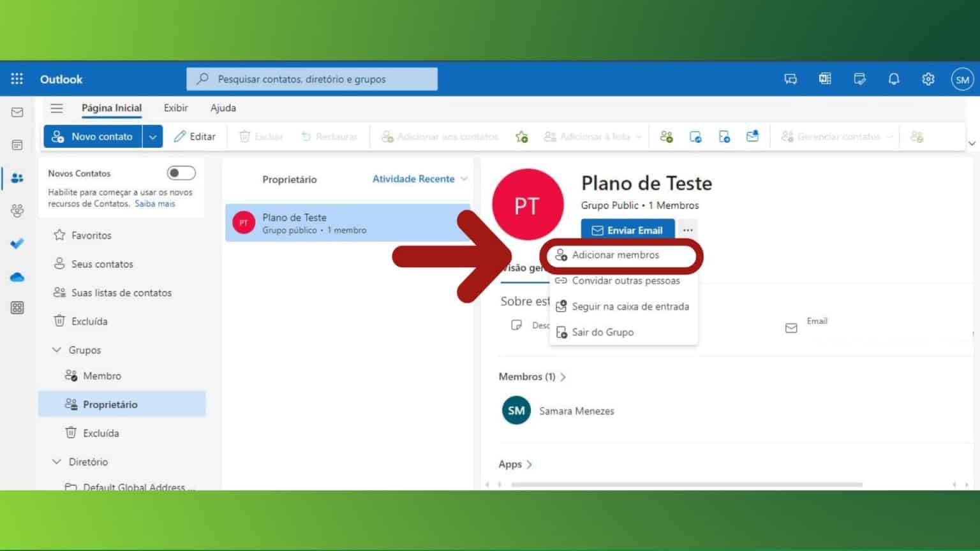Select the People icon in the sidebar
This screenshot has width=980, height=551.
click(x=17, y=177)
